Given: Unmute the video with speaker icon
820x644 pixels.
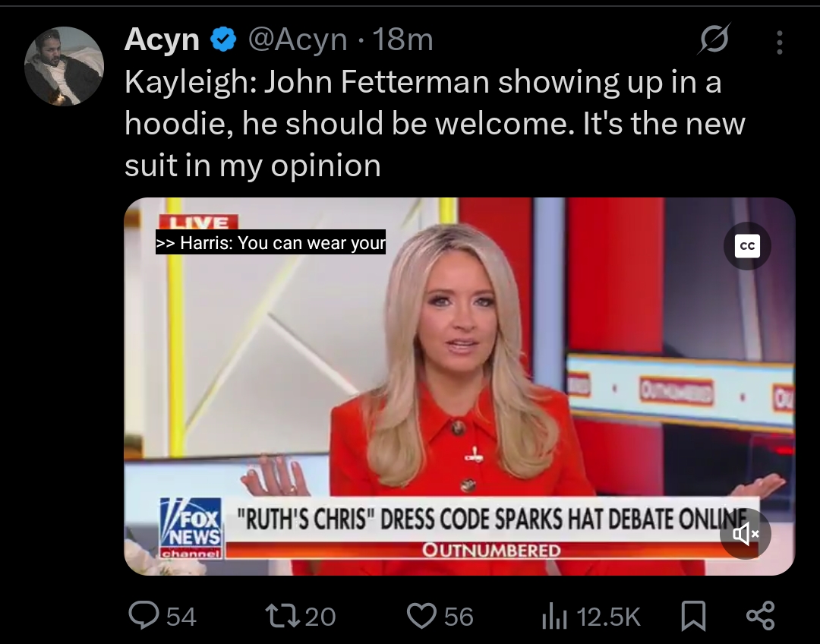Looking at the screenshot, I should coord(746,534).
